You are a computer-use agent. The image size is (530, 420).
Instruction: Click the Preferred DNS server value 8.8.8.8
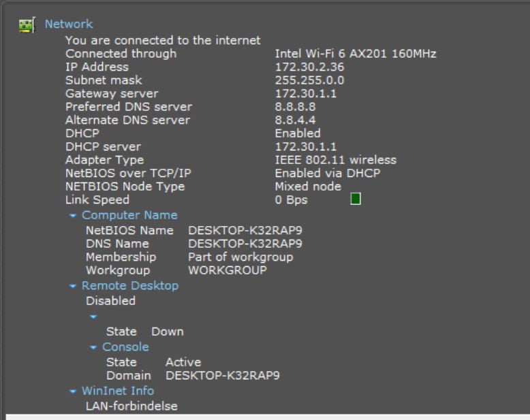(295, 107)
